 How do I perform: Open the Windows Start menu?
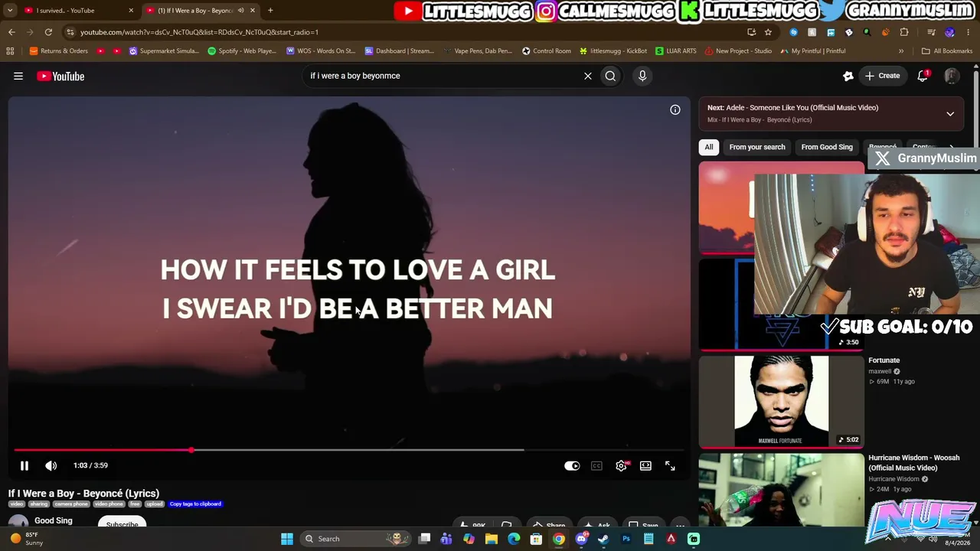point(287,539)
